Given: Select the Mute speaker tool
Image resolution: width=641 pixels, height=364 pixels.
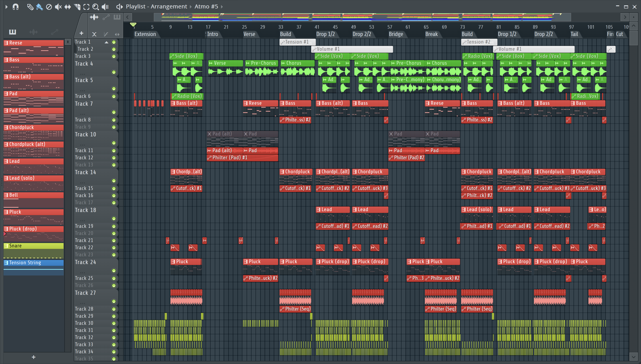Looking at the screenshot, I should [x=58, y=7].
